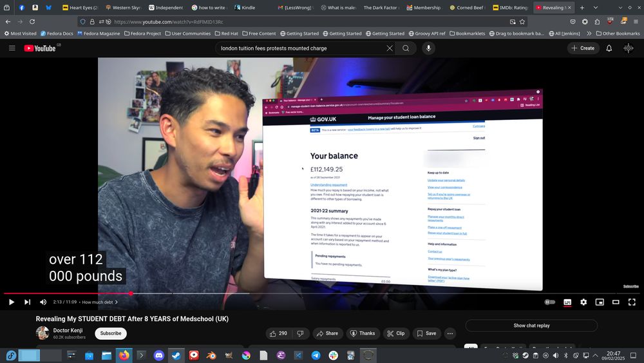644x363 pixels.
Task: Subscribe to Doctor Kenji
Action: 111,333
